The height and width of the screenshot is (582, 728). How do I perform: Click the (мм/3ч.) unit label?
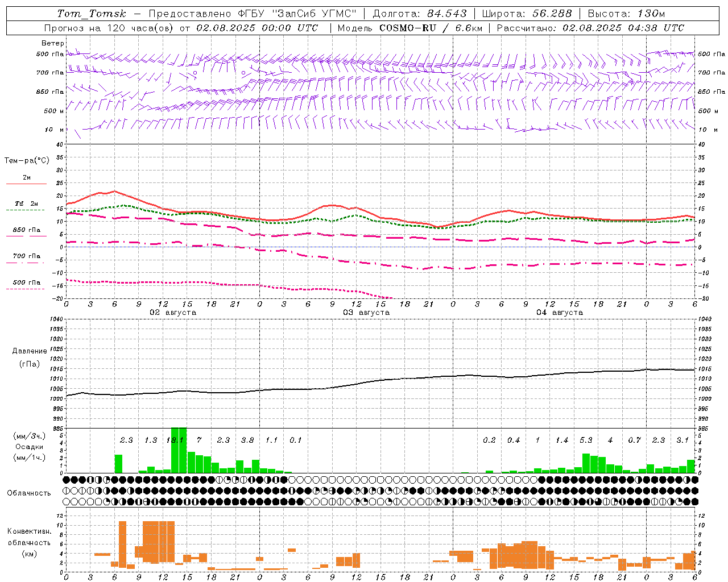click(x=29, y=436)
